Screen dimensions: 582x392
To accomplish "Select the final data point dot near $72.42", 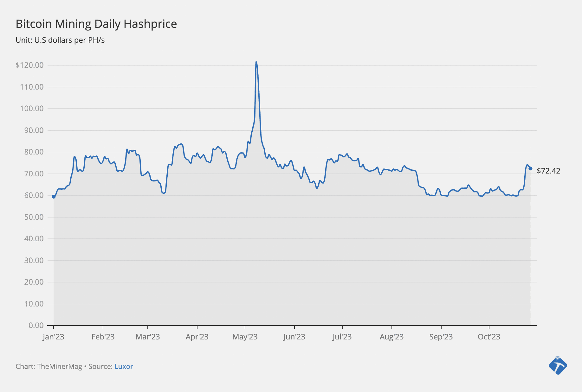I will click(x=530, y=168).
